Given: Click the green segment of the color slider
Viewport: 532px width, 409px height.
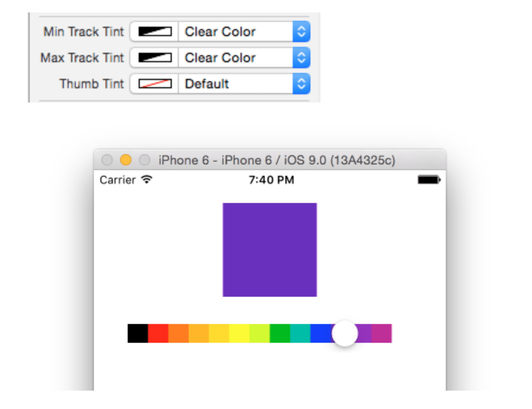Looking at the screenshot, I should click(280, 333).
